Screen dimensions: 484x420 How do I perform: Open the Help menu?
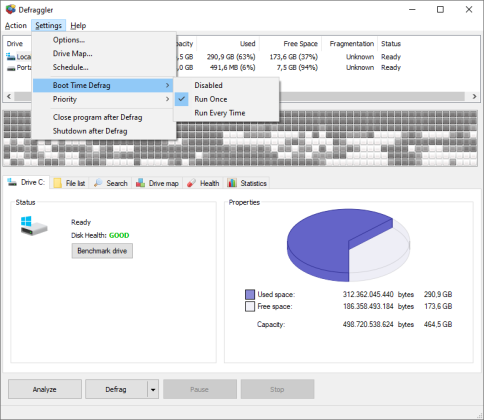(78, 26)
